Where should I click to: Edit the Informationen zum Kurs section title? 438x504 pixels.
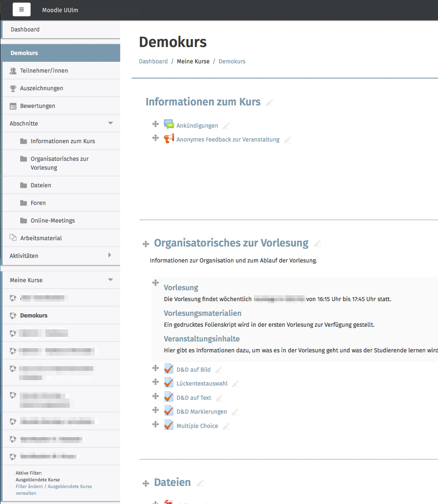(x=269, y=102)
